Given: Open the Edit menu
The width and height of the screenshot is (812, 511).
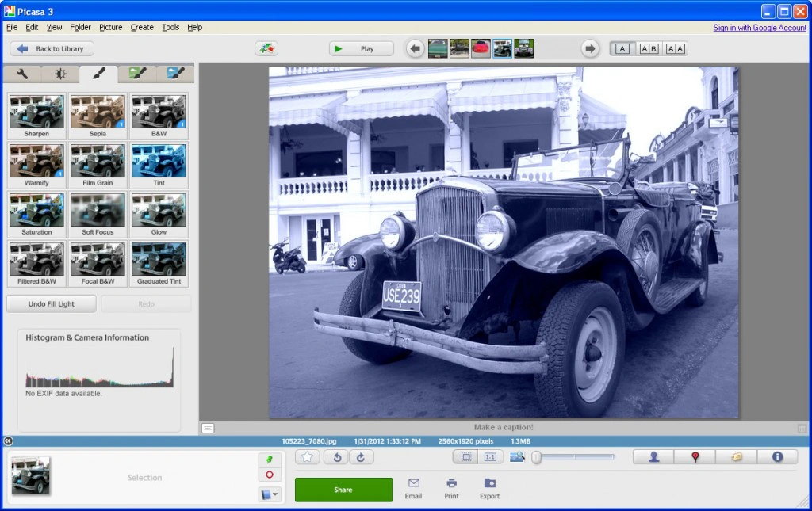Looking at the screenshot, I should pos(32,27).
